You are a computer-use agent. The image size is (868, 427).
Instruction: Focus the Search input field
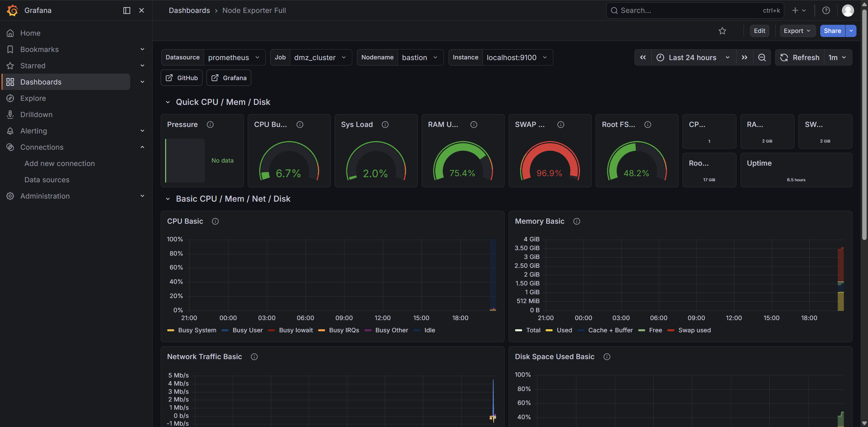tap(695, 11)
